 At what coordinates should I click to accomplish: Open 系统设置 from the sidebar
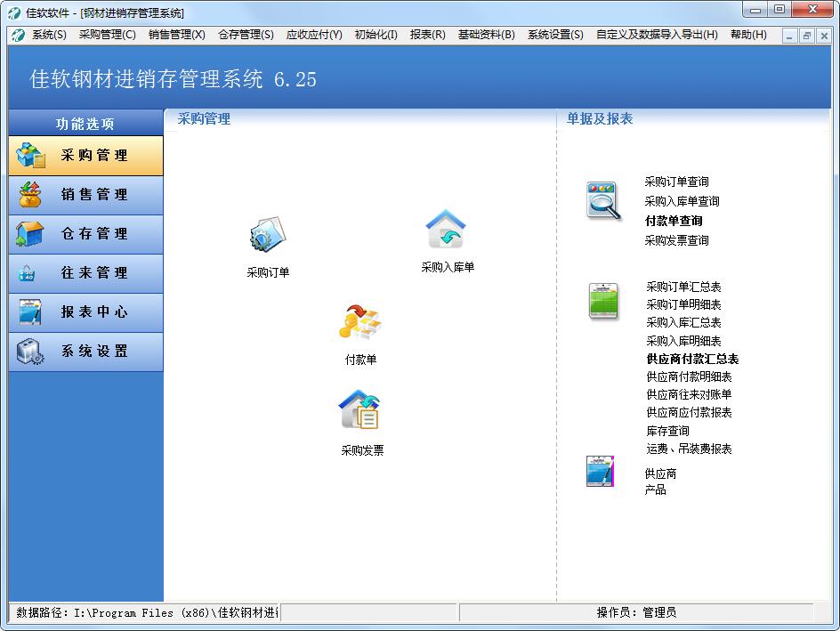click(x=86, y=352)
